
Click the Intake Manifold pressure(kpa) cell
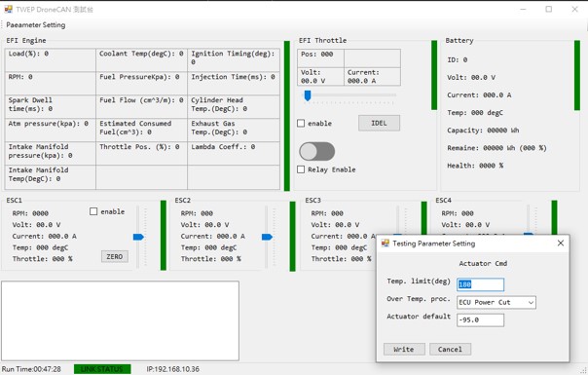point(51,153)
